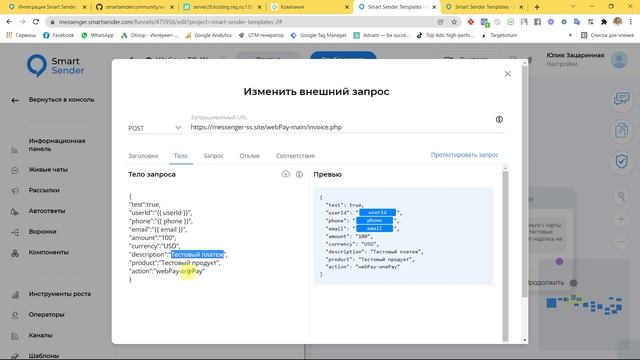Click the highlighted Тестовый платеж text
Screen dimensions: 640x360
click(x=197, y=254)
